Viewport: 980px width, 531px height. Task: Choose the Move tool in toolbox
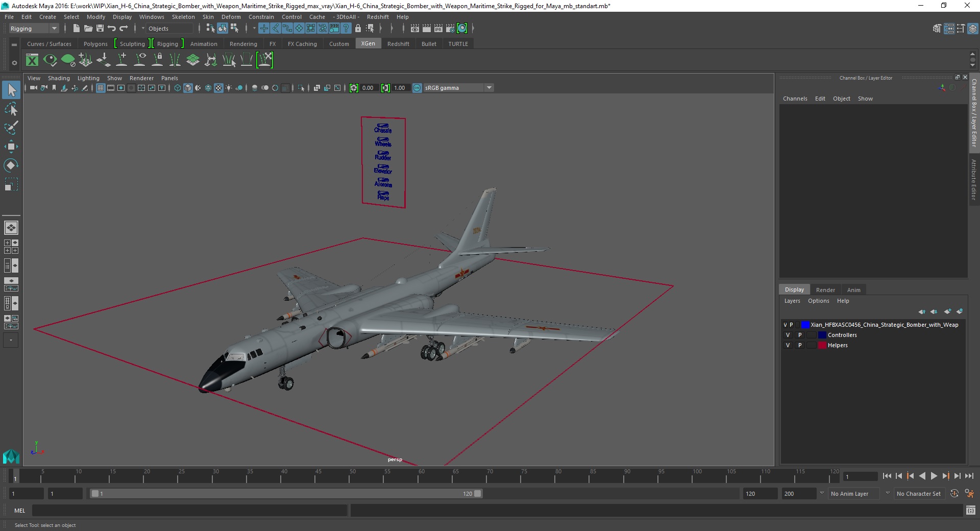(x=11, y=147)
